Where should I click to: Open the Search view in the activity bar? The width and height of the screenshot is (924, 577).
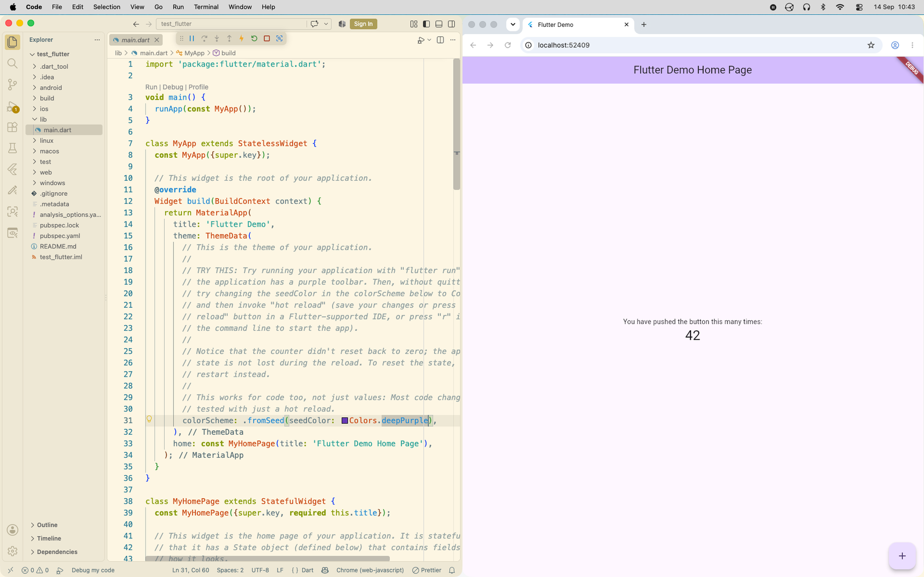[x=12, y=63]
